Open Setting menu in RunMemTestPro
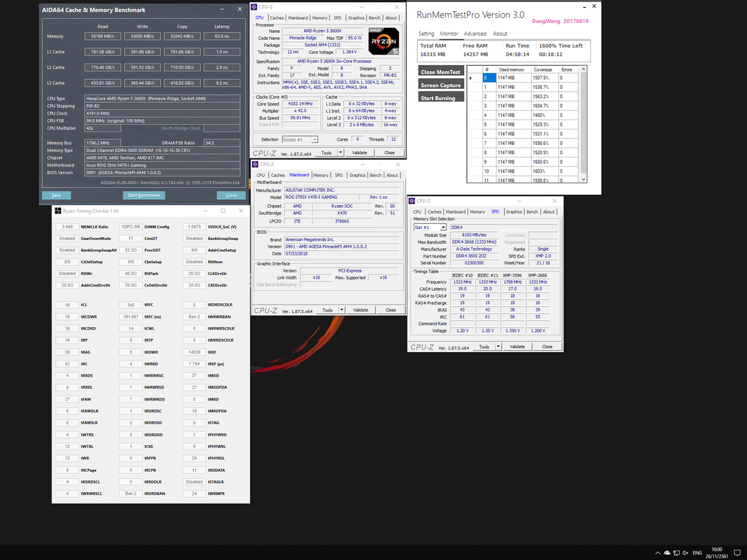Image resolution: width=747 pixels, height=560 pixels. coord(426,34)
